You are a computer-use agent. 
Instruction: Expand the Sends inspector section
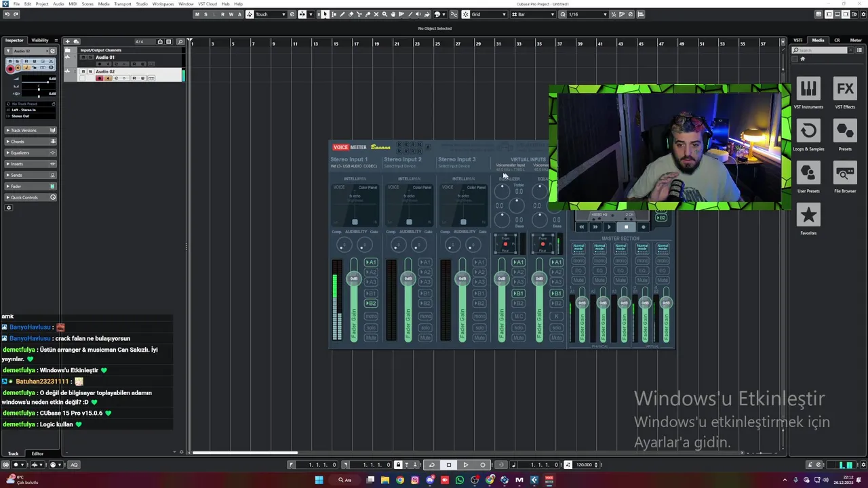click(x=31, y=175)
